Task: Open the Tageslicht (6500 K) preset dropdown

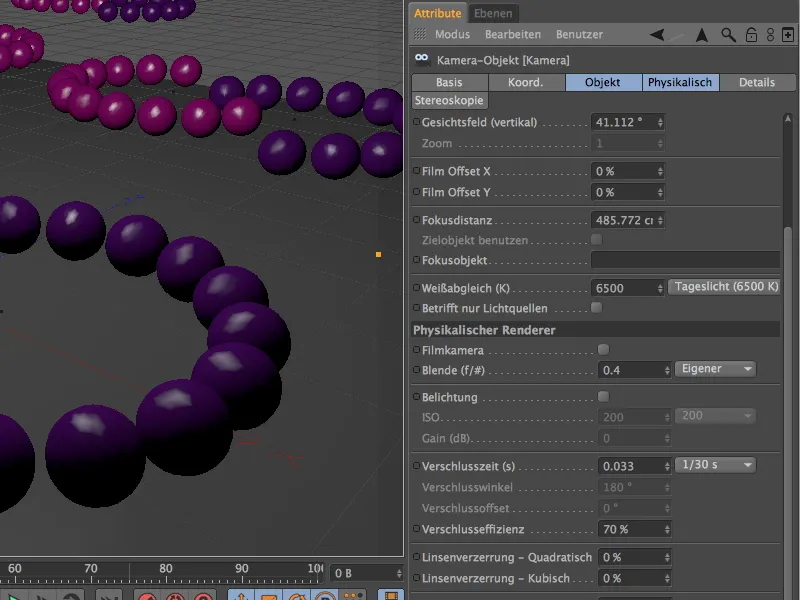Action: tap(723, 287)
